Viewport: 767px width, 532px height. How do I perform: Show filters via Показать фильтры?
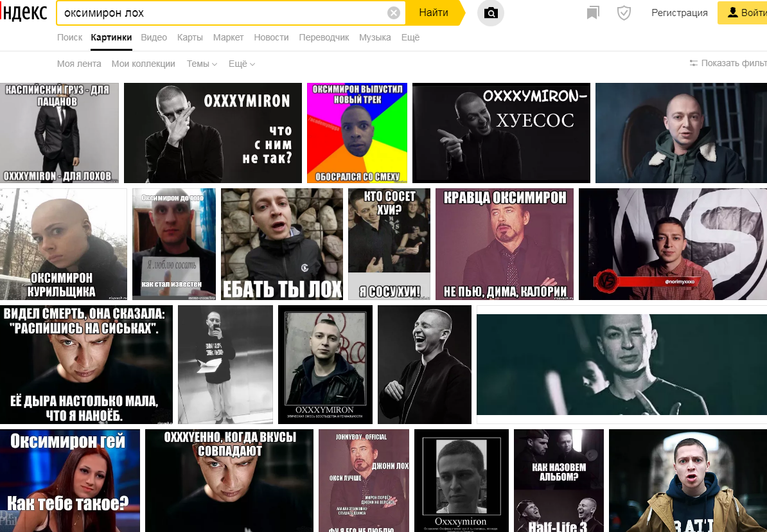[728, 63]
